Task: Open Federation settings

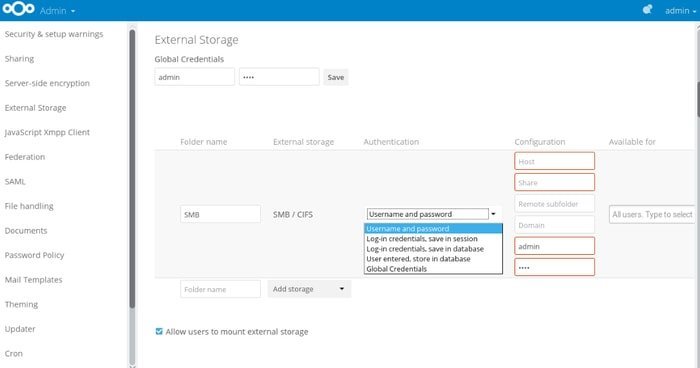Action: click(x=25, y=157)
